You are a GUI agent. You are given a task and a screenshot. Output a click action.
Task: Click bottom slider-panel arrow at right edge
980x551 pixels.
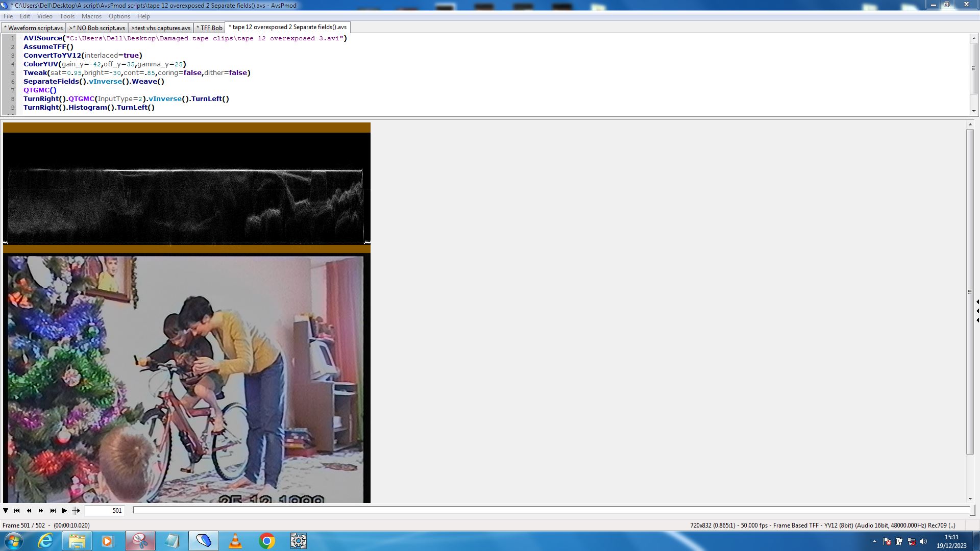(x=977, y=320)
